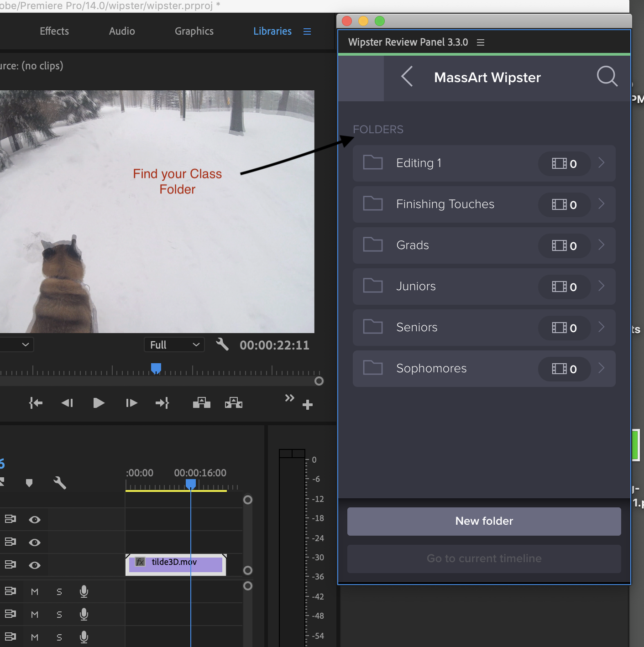The height and width of the screenshot is (647, 644).
Task: Open the Full playback resolution dropdown
Action: (x=174, y=344)
